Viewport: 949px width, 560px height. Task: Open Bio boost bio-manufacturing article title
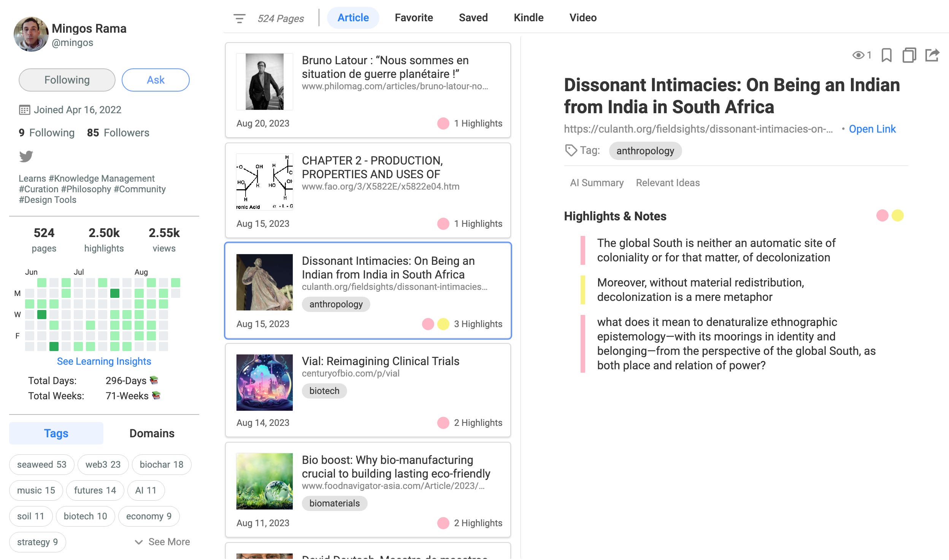click(396, 467)
